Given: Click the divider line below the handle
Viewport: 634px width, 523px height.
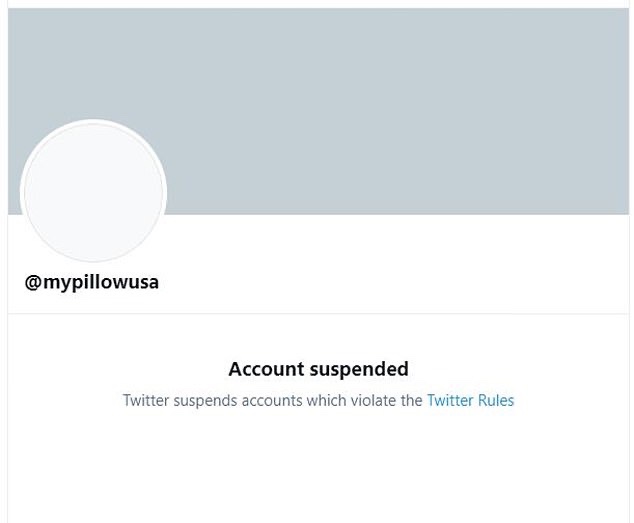Looking at the screenshot, I should pos(320,314).
